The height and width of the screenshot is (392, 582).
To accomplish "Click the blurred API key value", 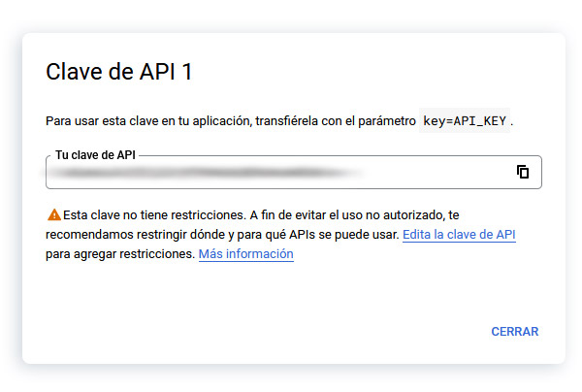I will coord(204,173).
